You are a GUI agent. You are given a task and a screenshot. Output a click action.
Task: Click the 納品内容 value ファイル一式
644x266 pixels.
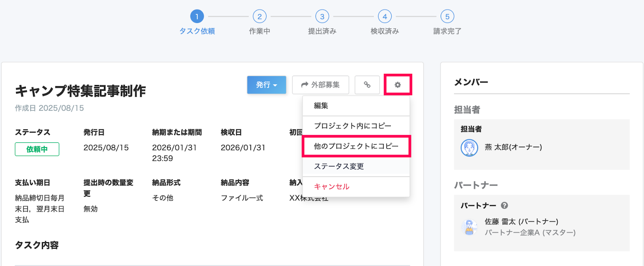coord(242,198)
